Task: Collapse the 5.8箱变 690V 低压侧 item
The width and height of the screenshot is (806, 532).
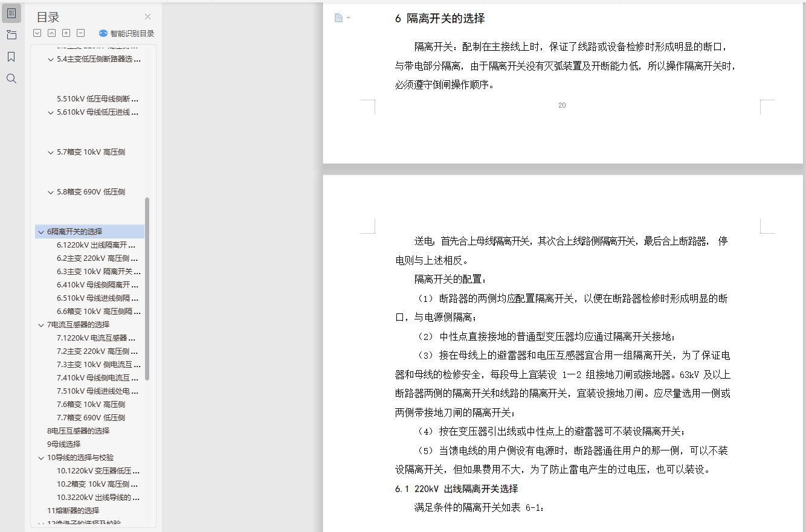Action: (x=51, y=192)
